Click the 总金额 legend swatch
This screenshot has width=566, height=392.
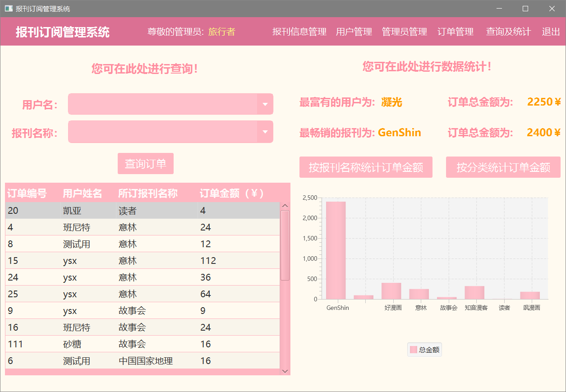pos(414,350)
